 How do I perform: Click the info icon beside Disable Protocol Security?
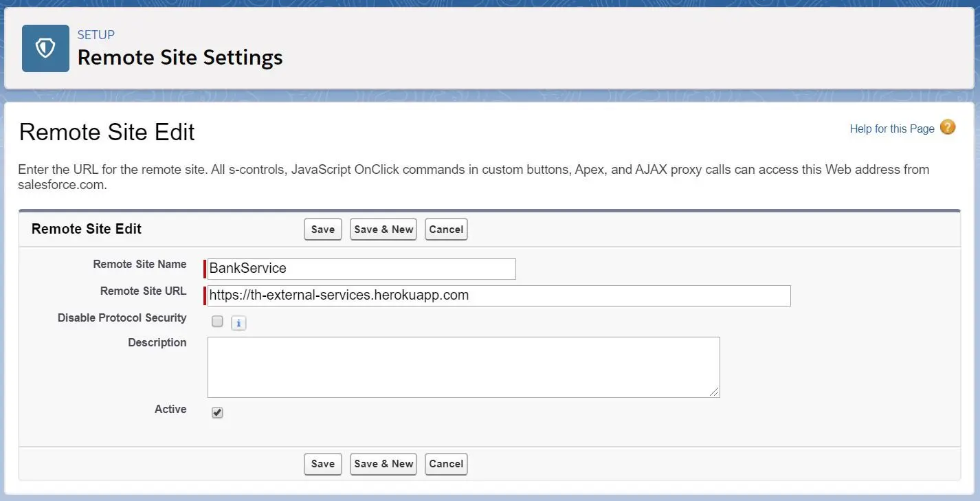(238, 323)
